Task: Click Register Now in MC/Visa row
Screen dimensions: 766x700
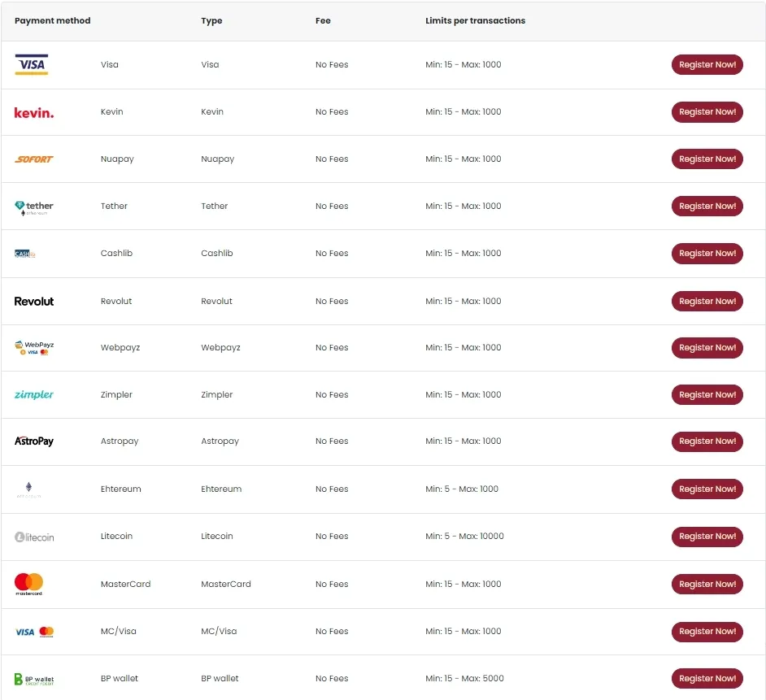Action: [707, 631]
